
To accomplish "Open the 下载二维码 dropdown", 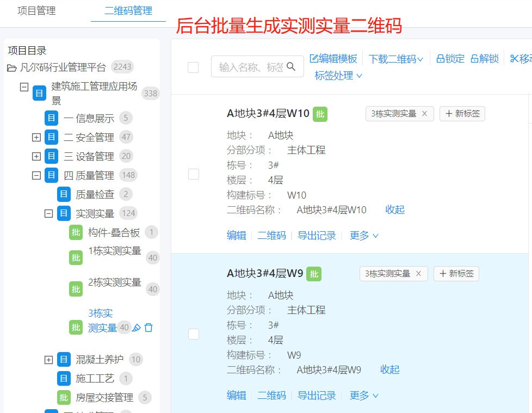I will (396, 58).
